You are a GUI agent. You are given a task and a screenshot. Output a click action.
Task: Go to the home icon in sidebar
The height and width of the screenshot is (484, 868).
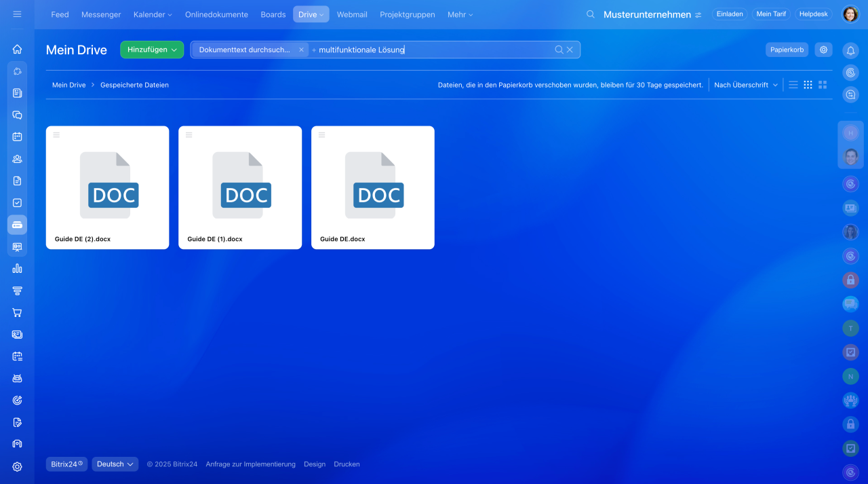point(17,49)
